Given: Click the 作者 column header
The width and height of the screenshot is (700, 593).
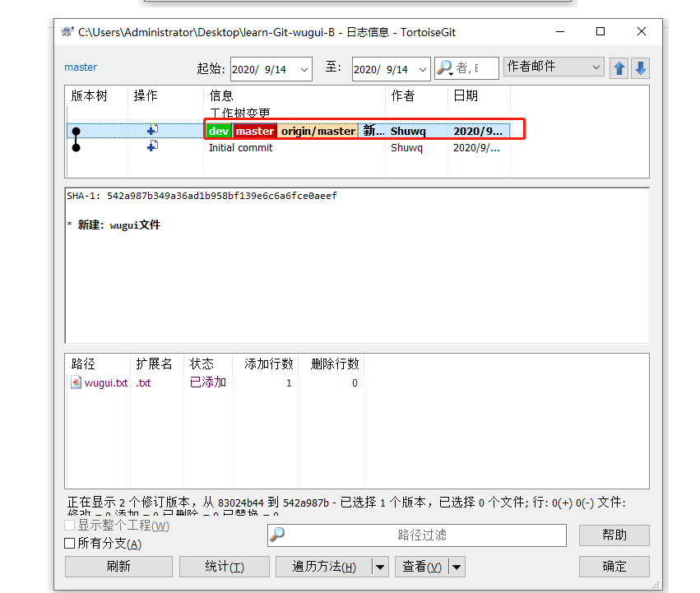Looking at the screenshot, I should 416,95.
